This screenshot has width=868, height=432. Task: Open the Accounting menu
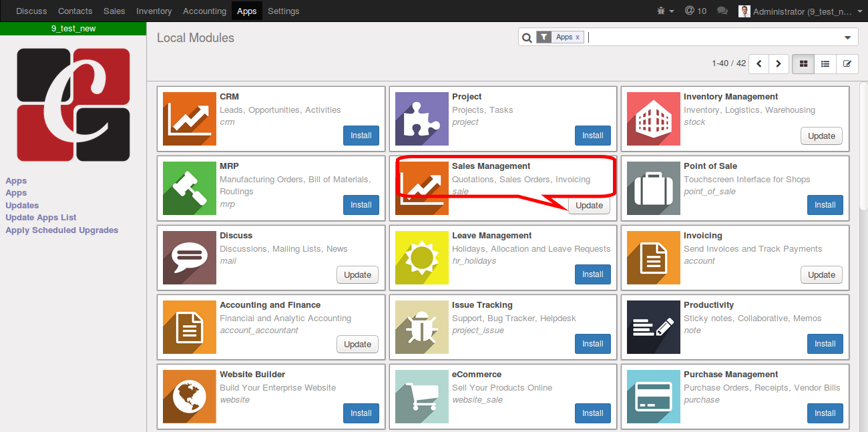tap(204, 11)
